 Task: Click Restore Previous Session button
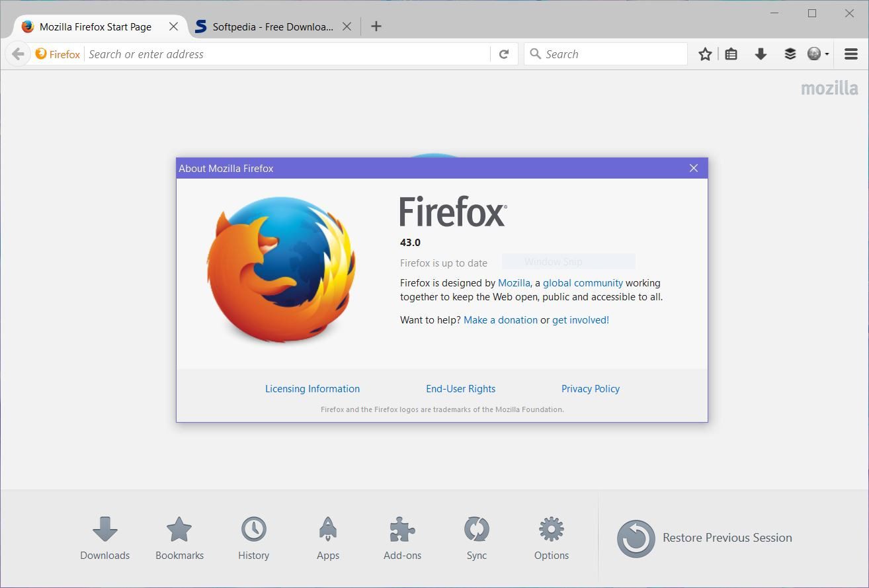705,538
